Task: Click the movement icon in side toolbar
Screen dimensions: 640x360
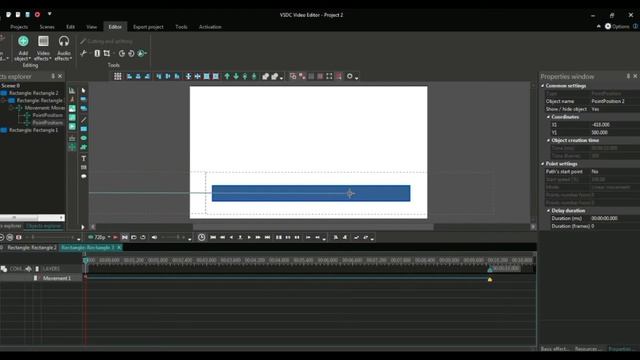Action: point(72,147)
